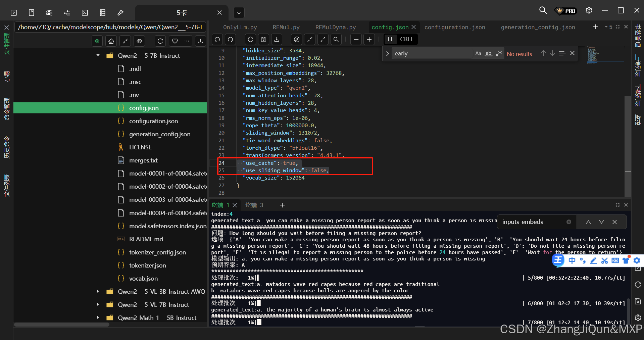Expand the Qwen2__5-VL-7B-Instruct folder
Viewport: 644px width, 340px height.
pos(98,304)
